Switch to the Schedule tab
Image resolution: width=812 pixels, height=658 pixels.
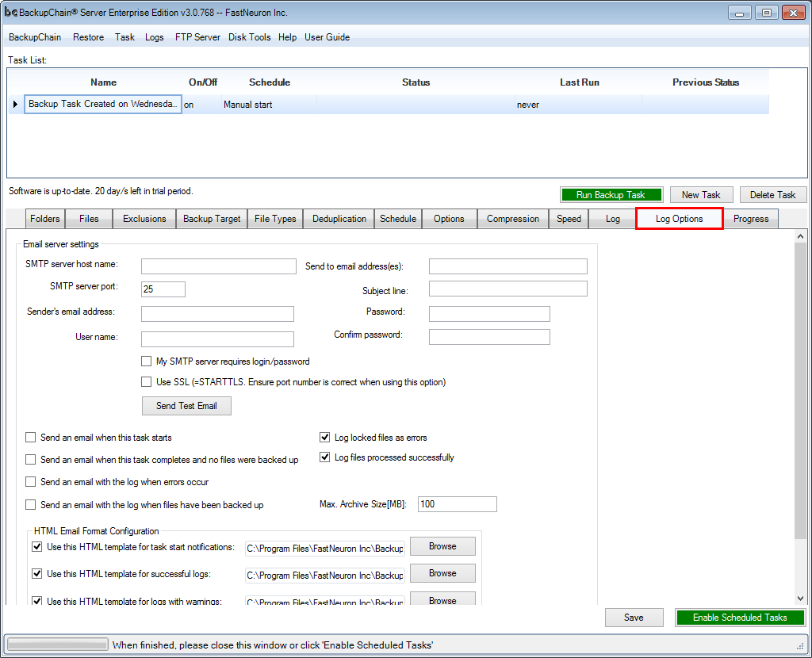pos(398,219)
